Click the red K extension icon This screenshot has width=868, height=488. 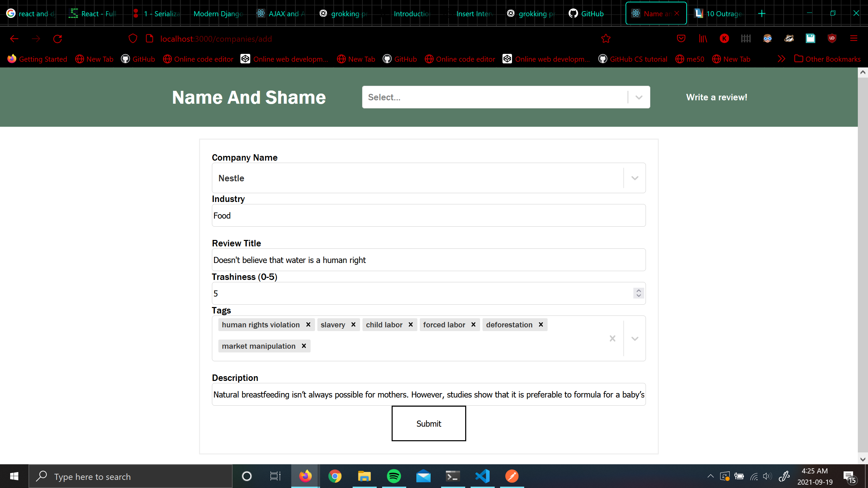point(724,38)
